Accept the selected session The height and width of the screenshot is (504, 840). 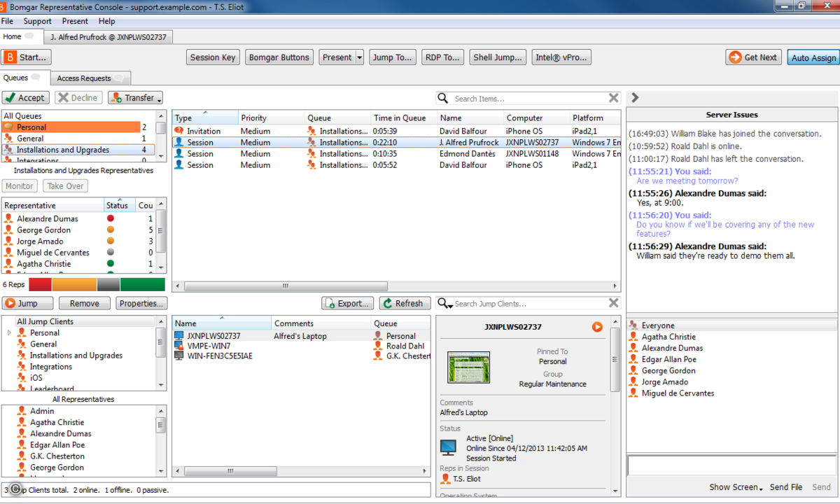click(x=25, y=98)
